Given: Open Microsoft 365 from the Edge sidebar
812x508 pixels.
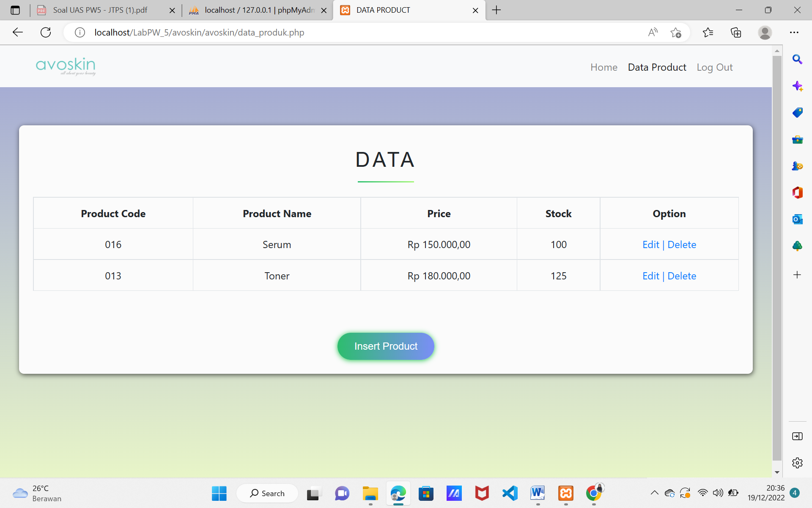Looking at the screenshot, I should (798, 193).
